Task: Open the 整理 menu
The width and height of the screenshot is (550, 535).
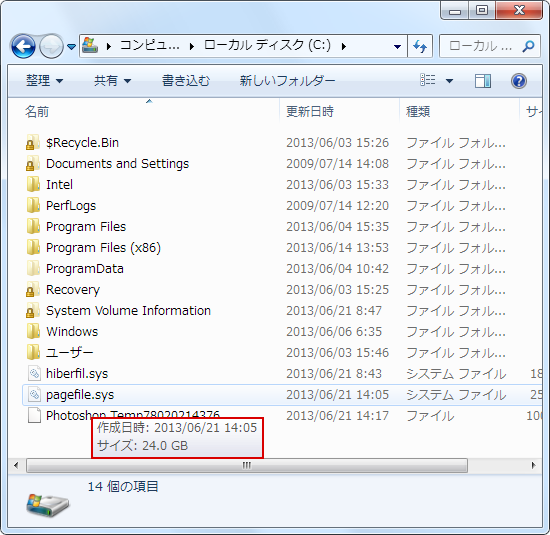Action: pos(45,81)
